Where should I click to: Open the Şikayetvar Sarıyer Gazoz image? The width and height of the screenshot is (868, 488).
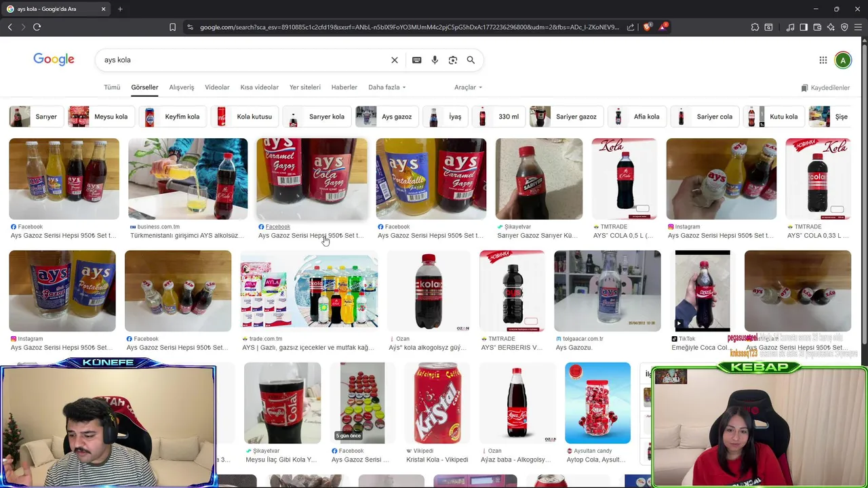(539, 179)
